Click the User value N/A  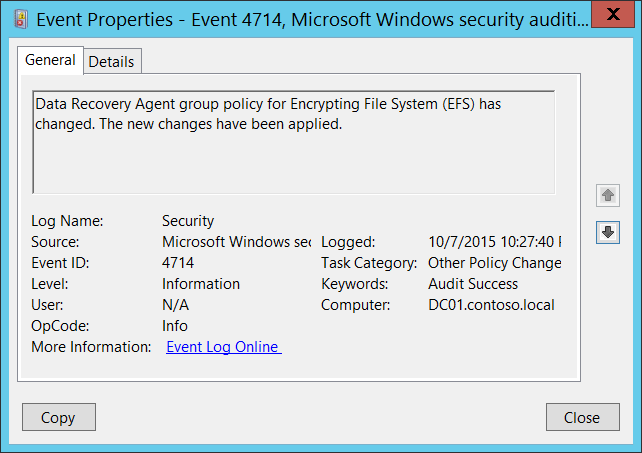click(175, 305)
